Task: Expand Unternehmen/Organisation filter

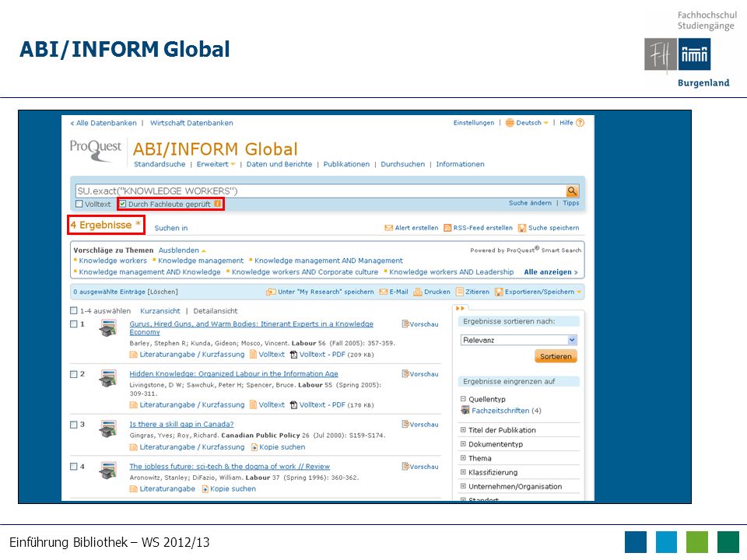Action: click(462, 486)
